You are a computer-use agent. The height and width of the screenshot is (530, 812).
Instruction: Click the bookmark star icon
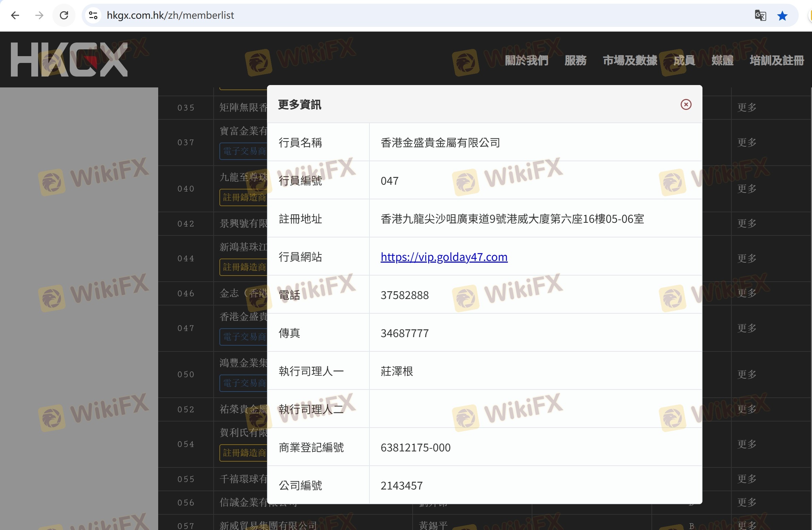(x=782, y=15)
